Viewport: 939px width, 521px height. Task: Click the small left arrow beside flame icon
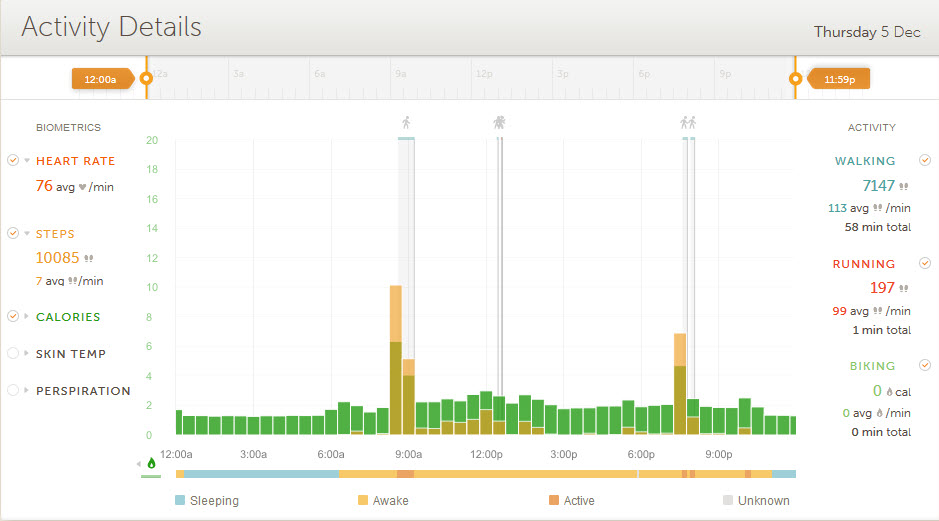click(x=139, y=464)
